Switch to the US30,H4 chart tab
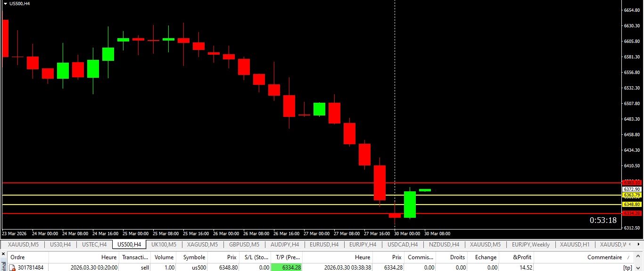This screenshot has height=271, width=644. [x=60, y=245]
